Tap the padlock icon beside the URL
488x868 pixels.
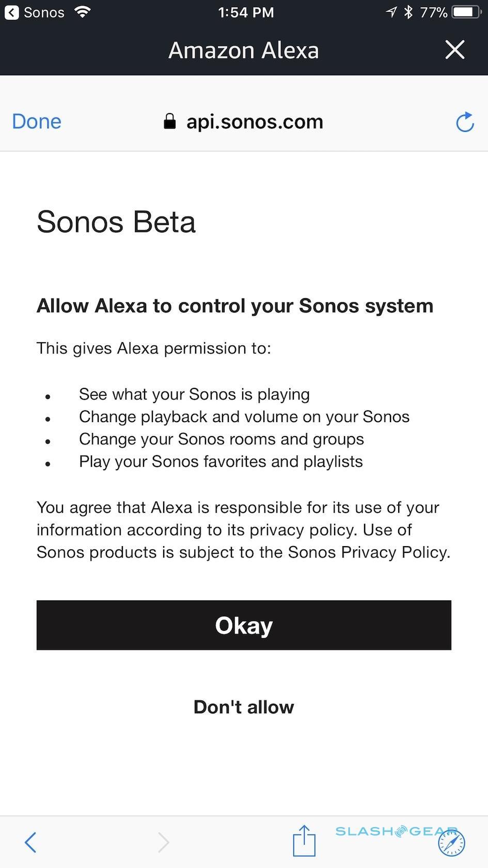169,122
